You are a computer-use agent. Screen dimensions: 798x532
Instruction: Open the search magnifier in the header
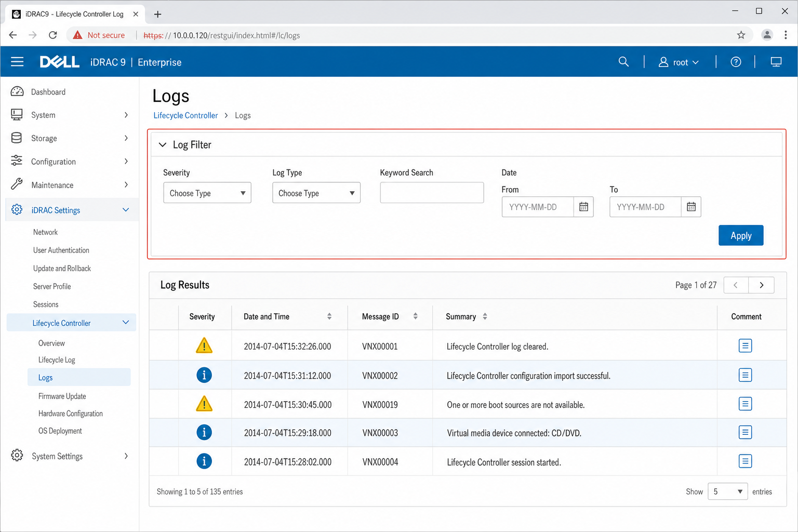coord(623,62)
